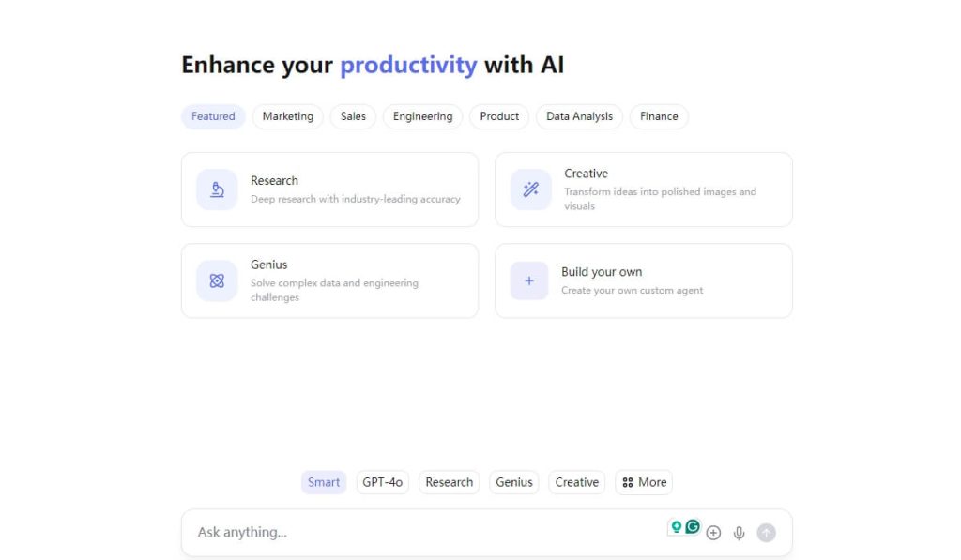Select the Research model chip
961x560 pixels.
[x=449, y=481]
